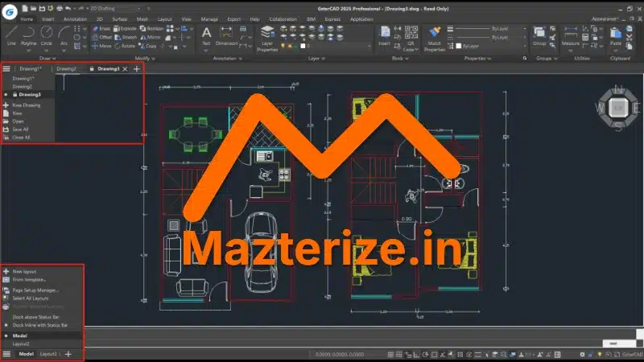Expand the Draw panel
The image size is (644, 362).
[x=47, y=58]
